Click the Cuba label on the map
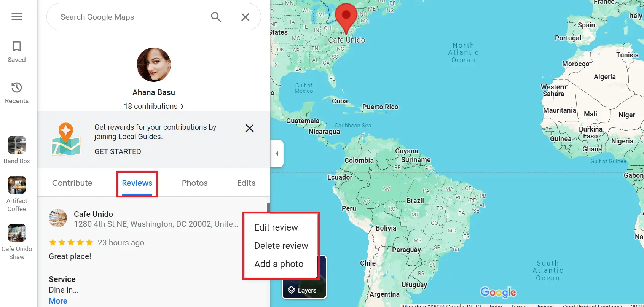The height and width of the screenshot is (307, 644). click(x=340, y=101)
